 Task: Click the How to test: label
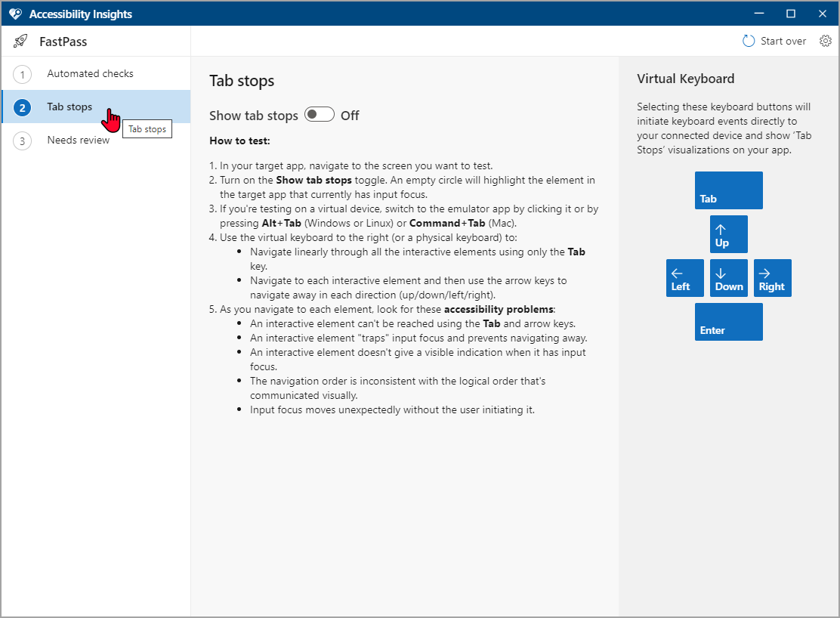pos(239,141)
